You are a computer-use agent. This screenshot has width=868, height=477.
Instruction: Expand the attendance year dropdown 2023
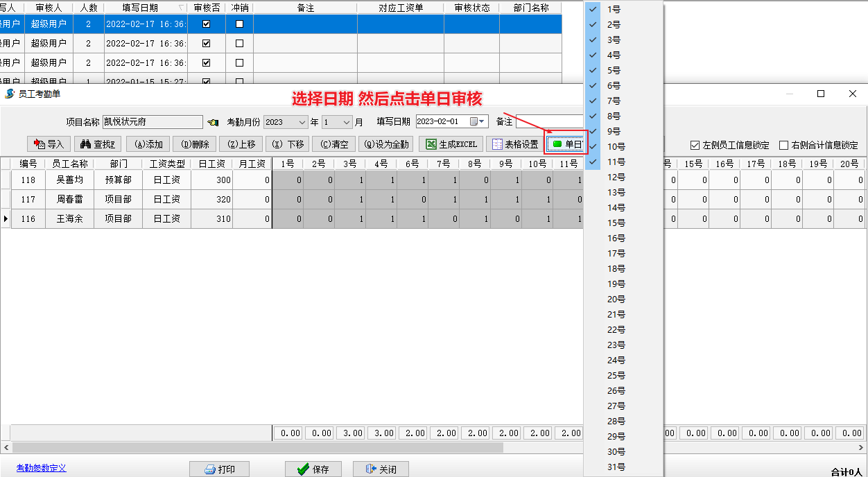302,122
